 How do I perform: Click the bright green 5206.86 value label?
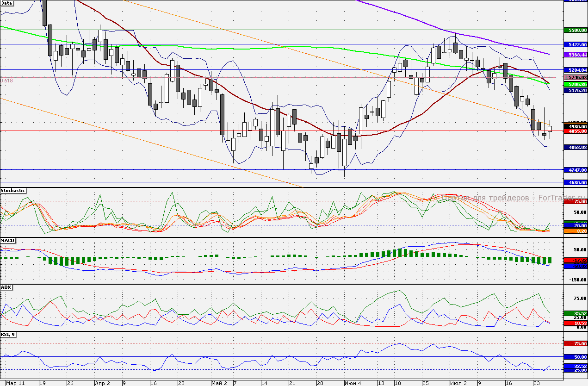click(576, 85)
